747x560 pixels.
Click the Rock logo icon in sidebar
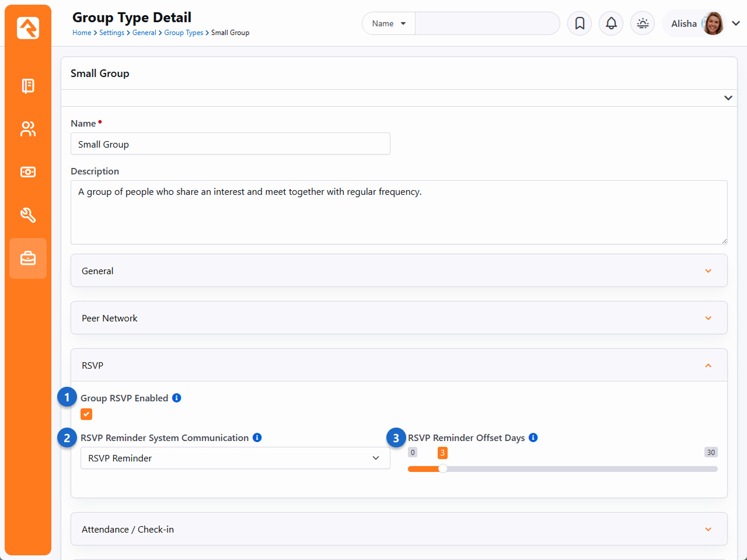click(x=27, y=27)
